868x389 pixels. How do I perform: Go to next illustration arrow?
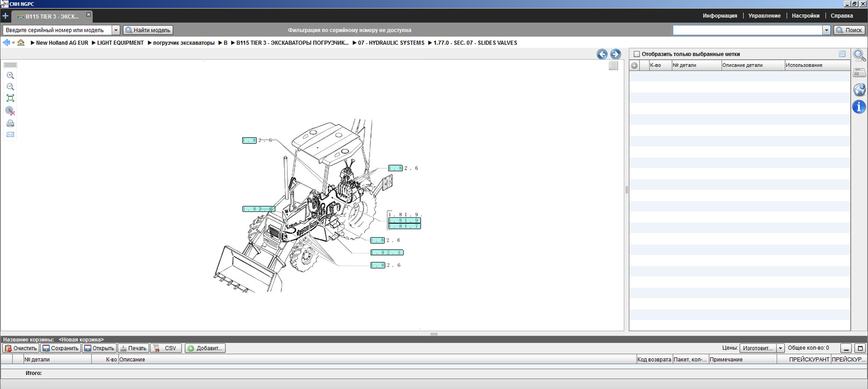pos(615,54)
